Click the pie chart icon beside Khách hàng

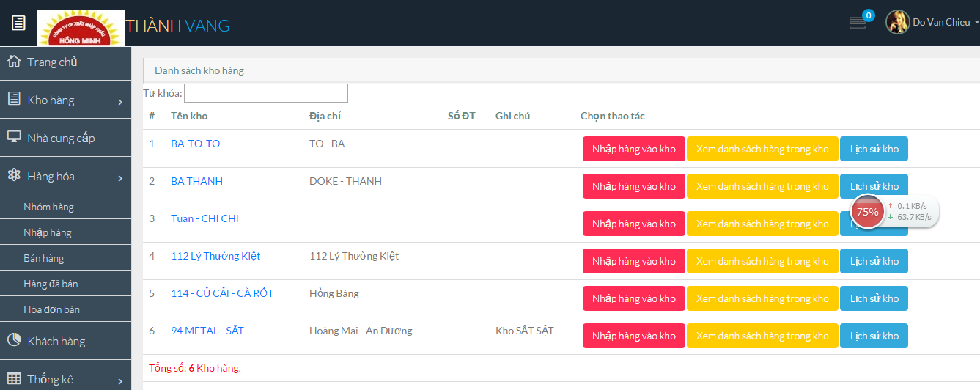click(x=14, y=340)
